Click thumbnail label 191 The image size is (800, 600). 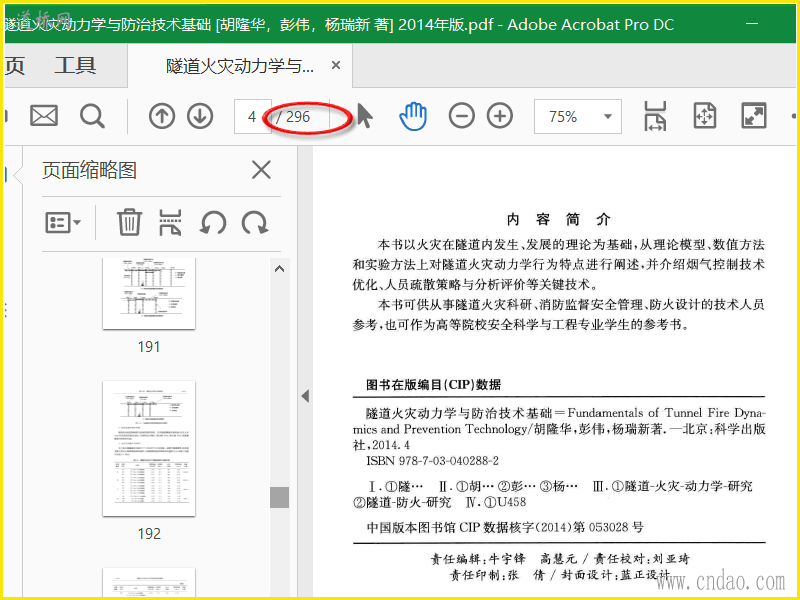click(x=149, y=347)
